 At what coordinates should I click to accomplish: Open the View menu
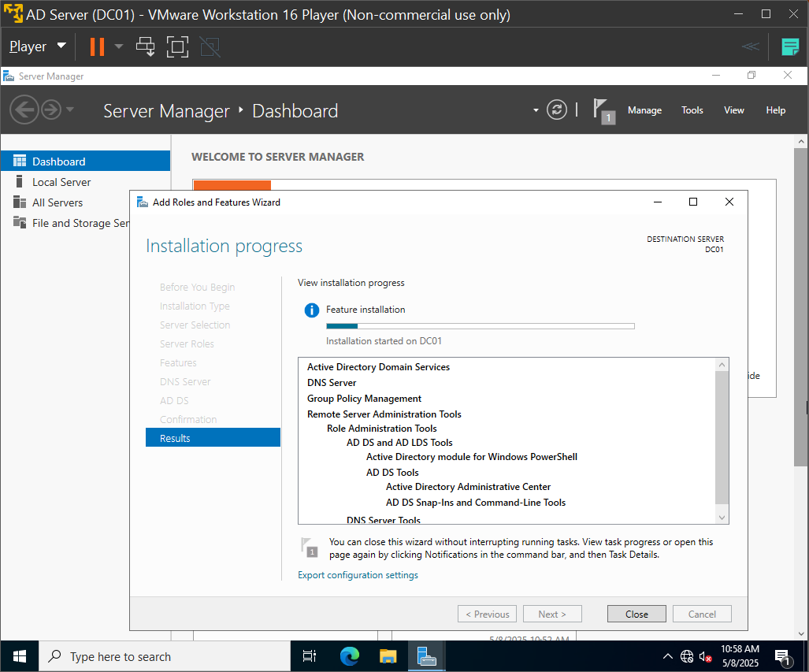pyautogui.click(x=733, y=110)
